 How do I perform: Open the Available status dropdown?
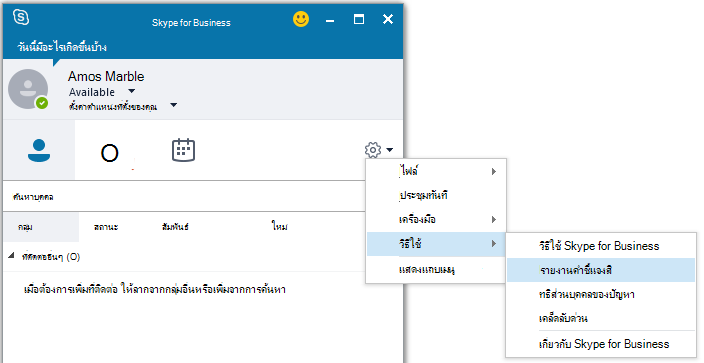click(132, 91)
